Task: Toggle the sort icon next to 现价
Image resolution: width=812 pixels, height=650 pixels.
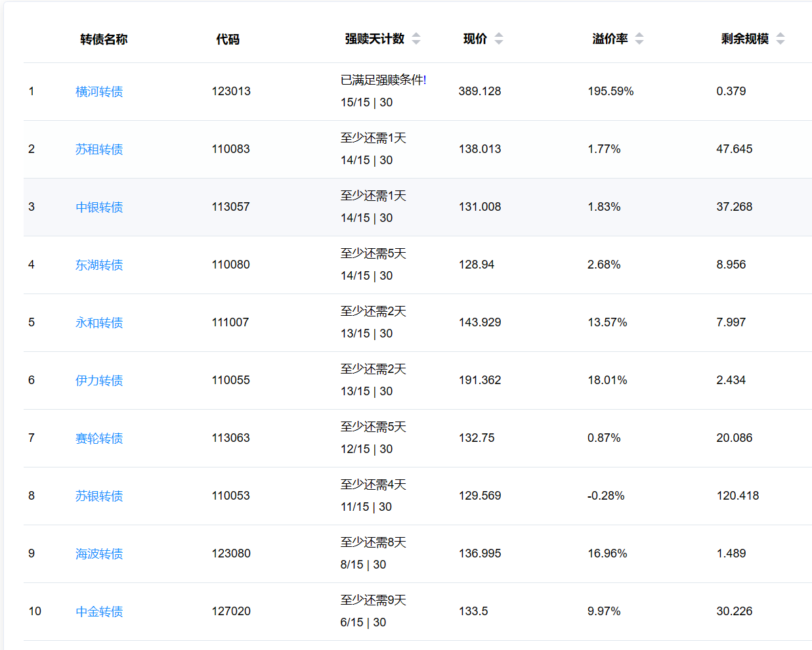Action: tap(499, 39)
